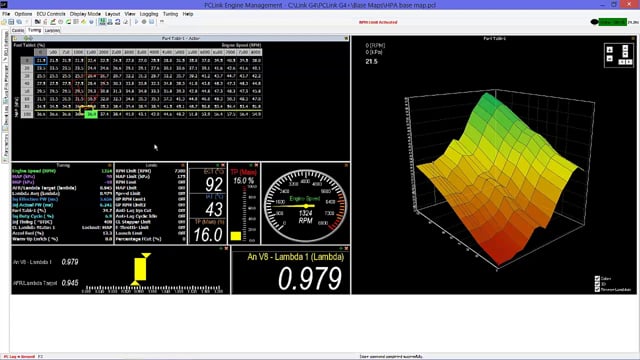The image size is (640, 360).
Task: Close the Lambda bar gauge panel
Action: pos(226,248)
